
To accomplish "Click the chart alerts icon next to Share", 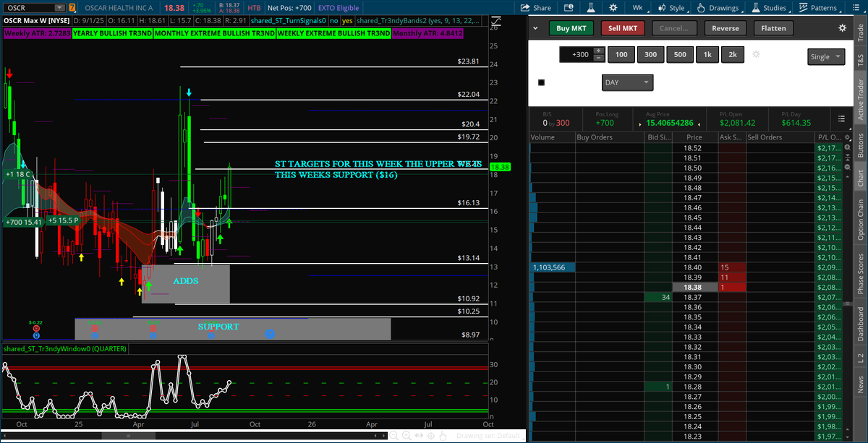I will pos(568,8).
